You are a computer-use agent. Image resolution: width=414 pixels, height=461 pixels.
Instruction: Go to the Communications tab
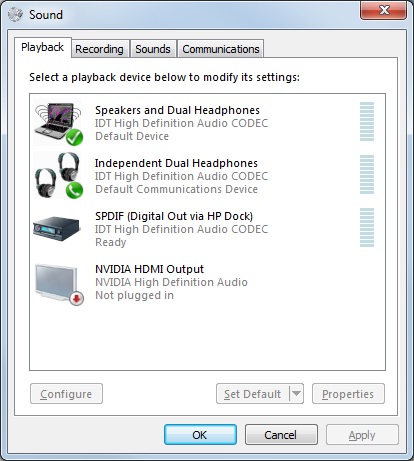(x=221, y=49)
